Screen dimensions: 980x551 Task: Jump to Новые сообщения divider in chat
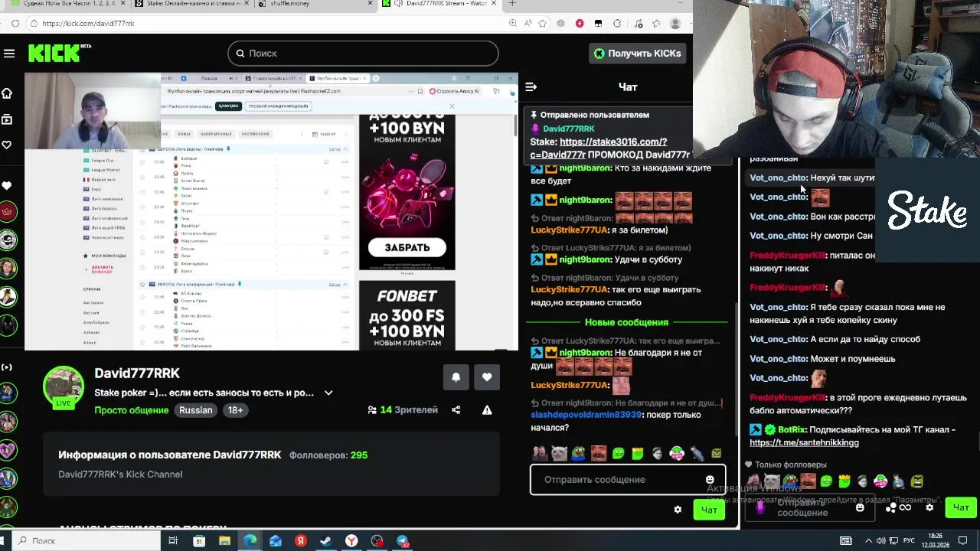[x=626, y=322]
